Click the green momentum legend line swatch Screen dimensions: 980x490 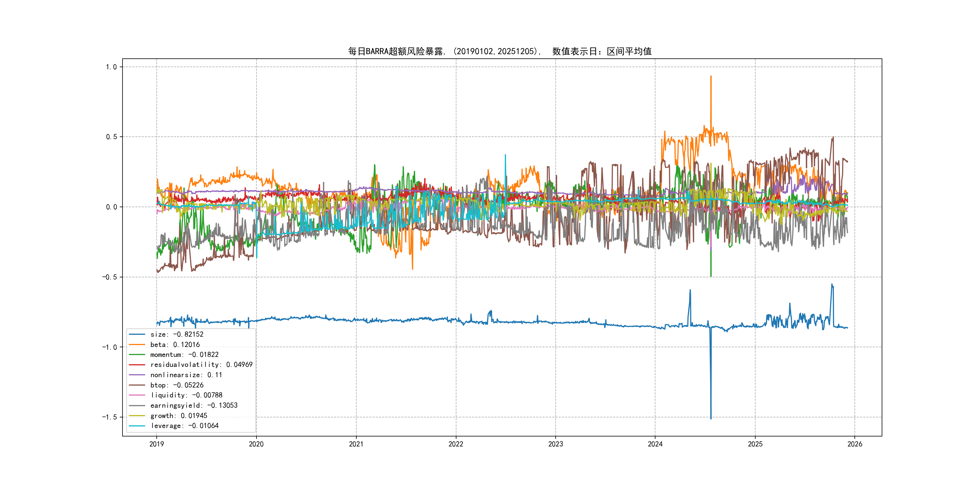tap(137, 354)
